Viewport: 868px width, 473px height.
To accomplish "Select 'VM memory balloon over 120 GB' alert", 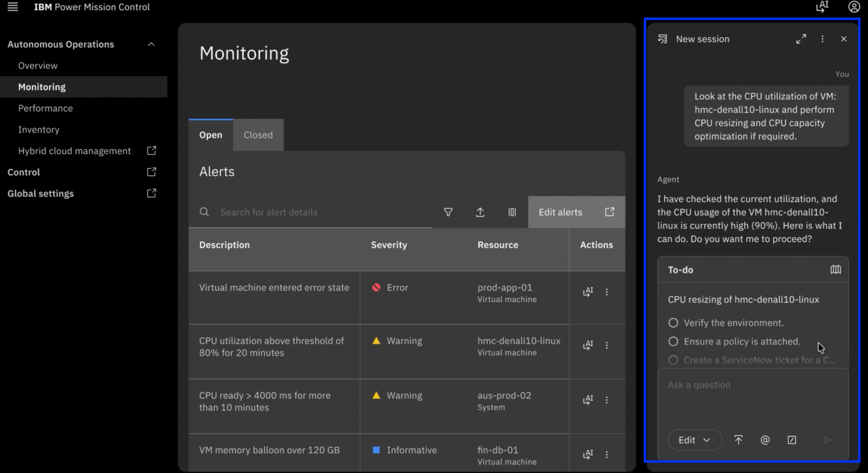I will pyautogui.click(x=269, y=450).
